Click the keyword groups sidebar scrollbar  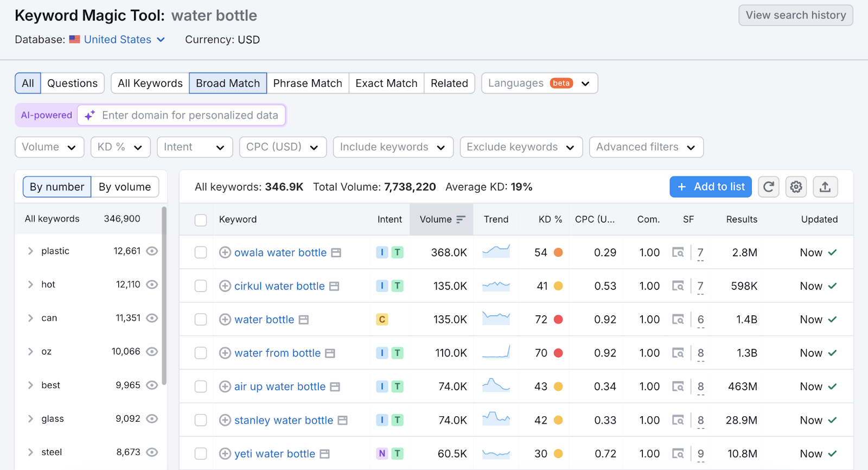[164, 296]
